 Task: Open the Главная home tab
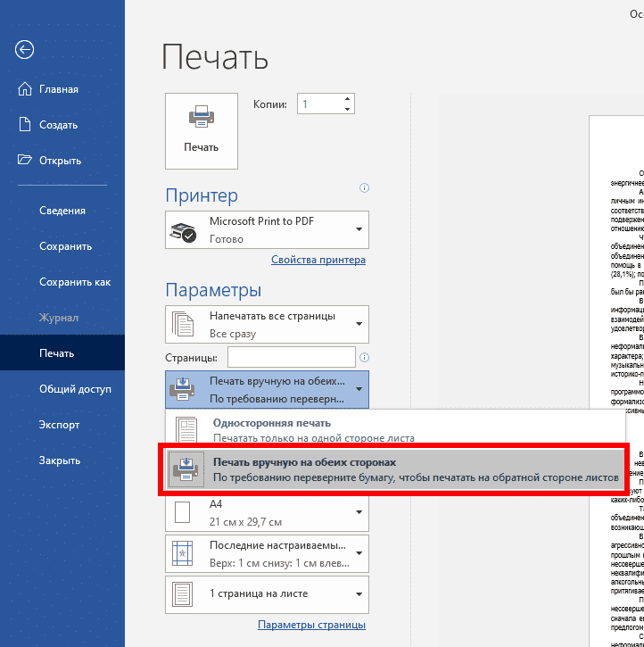(58, 89)
